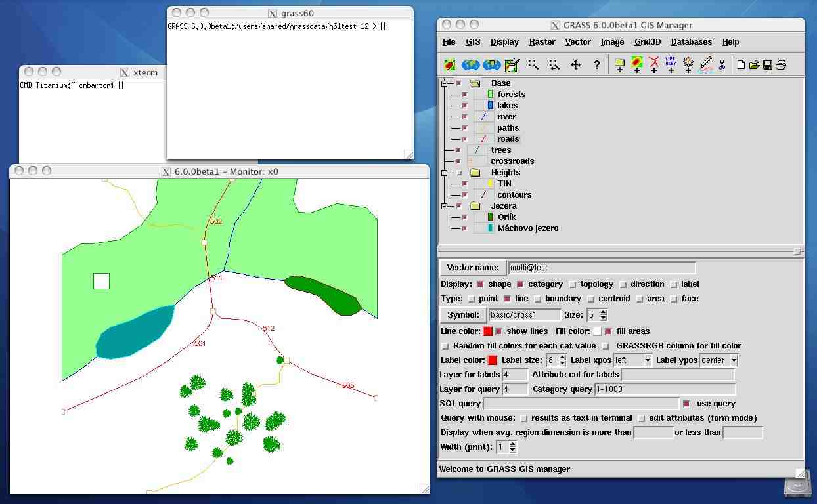Add a new vector layer
The image size is (817, 504).
pyautogui.click(x=653, y=64)
